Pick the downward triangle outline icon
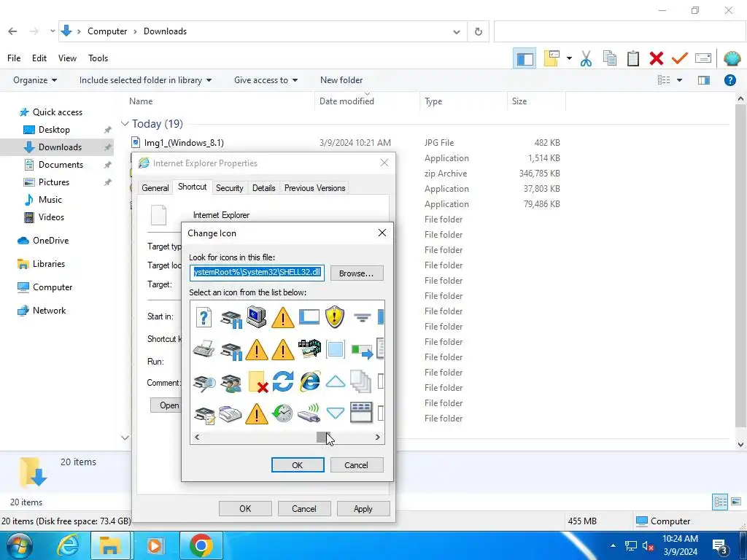Screen dimensions: 747x560 336,413
